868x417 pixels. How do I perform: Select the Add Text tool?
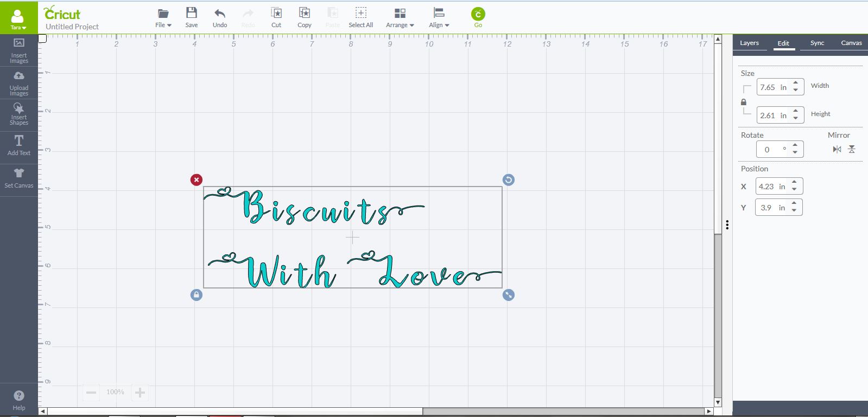19,145
